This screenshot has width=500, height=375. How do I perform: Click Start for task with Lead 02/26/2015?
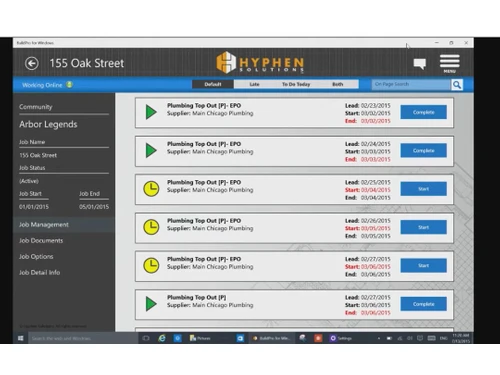(423, 227)
